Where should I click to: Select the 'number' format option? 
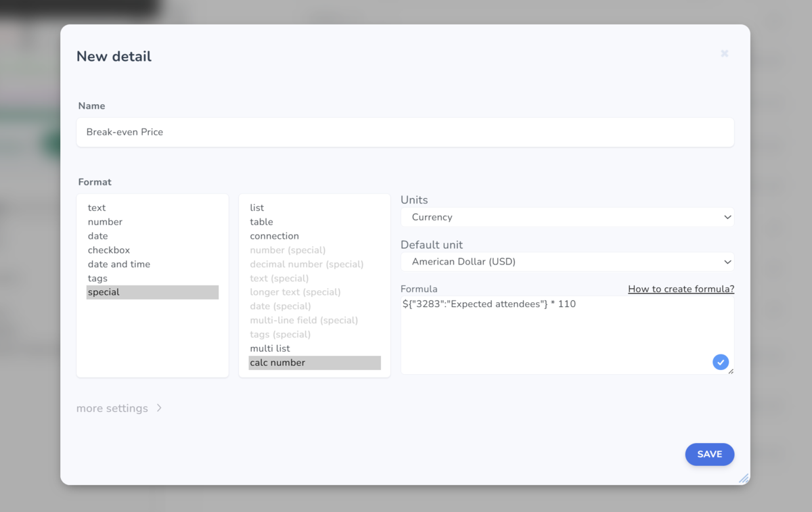point(105,221)
